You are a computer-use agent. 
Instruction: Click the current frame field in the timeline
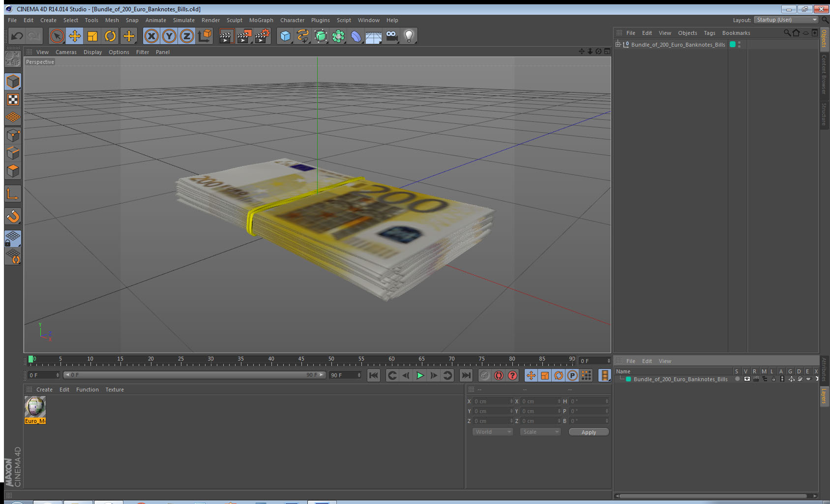point(595,361)
